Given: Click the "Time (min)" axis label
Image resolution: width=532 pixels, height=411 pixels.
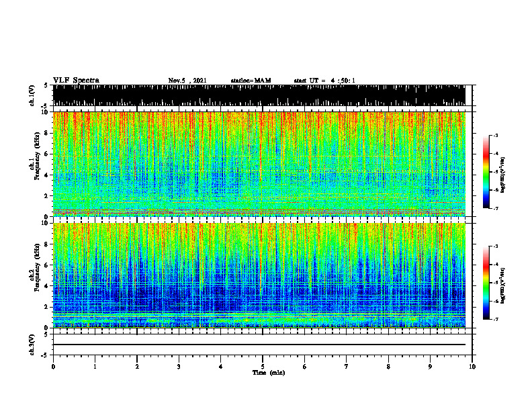Looking at the screenshot, I should [269, 373].
